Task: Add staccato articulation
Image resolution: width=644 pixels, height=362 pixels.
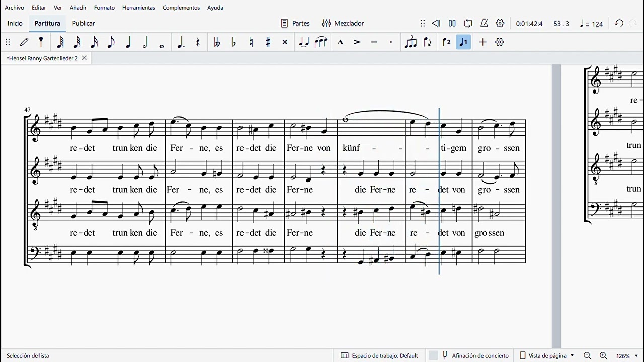Action: 391,42
